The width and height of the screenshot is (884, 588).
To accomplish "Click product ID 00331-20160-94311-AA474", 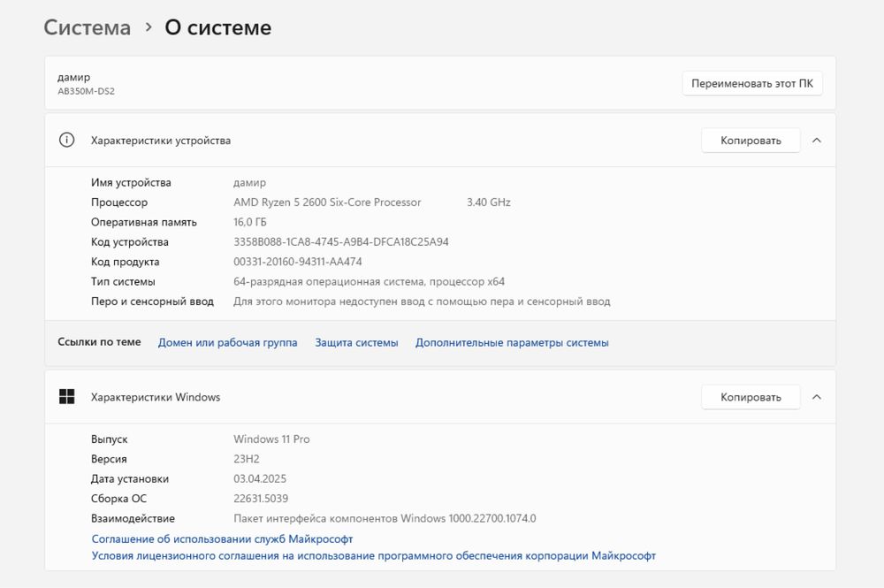I will (298, 262).
